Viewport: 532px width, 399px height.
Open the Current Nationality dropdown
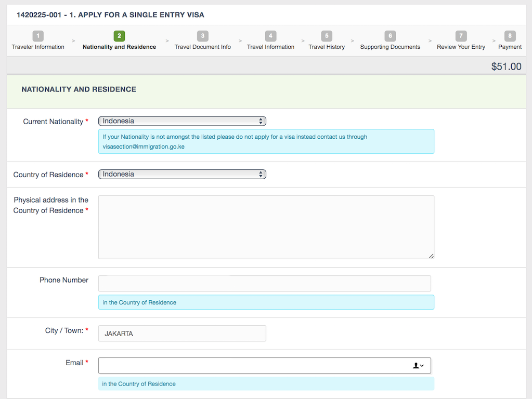click(182, 121)
